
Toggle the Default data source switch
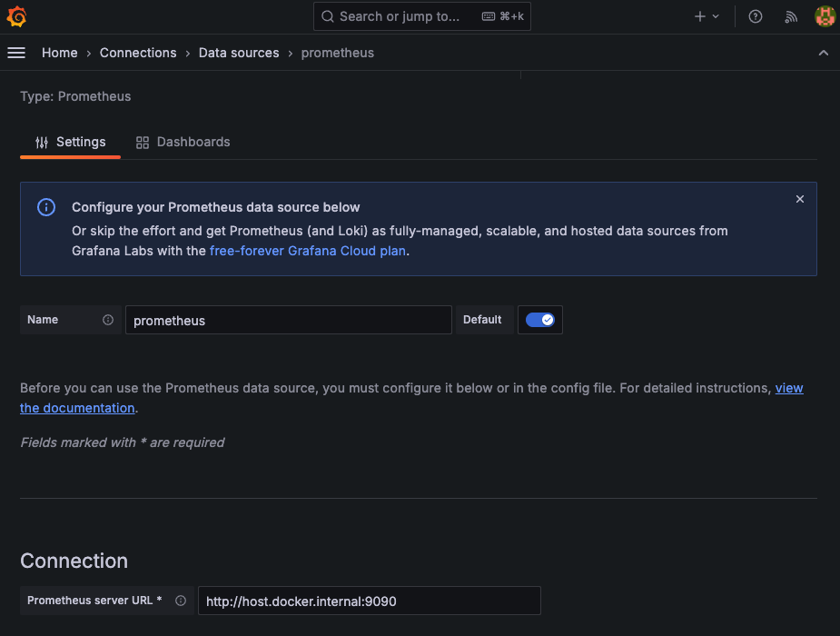coord(539,320)
